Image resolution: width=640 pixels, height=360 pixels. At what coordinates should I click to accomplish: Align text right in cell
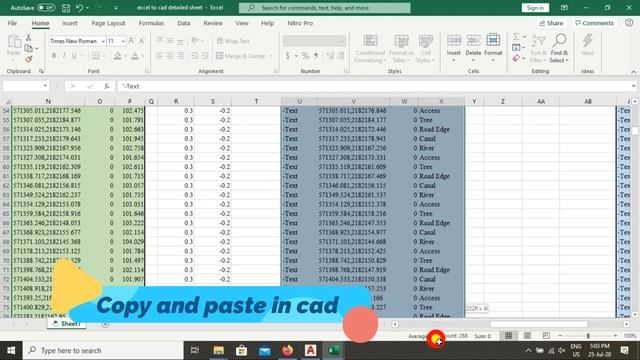180,56
